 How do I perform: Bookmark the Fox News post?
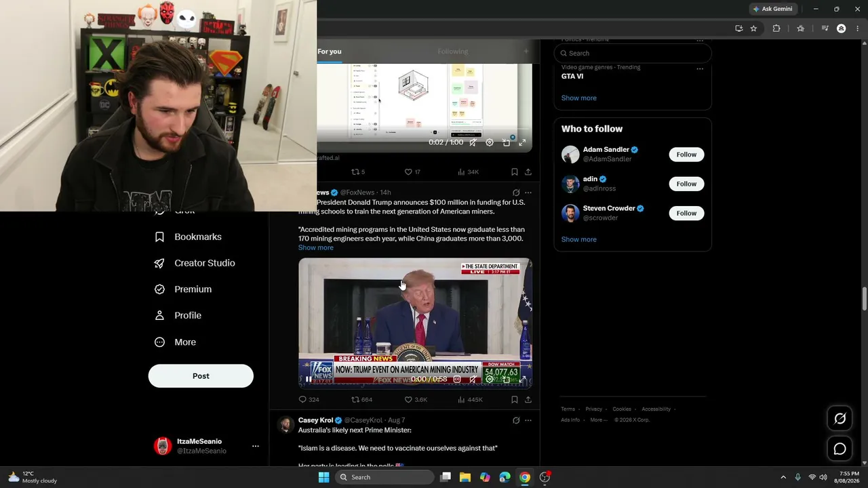[x=515, y=400]
